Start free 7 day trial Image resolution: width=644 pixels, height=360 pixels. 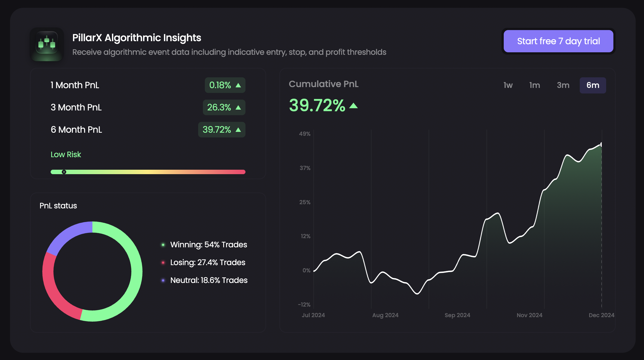(x=558, y=41)
